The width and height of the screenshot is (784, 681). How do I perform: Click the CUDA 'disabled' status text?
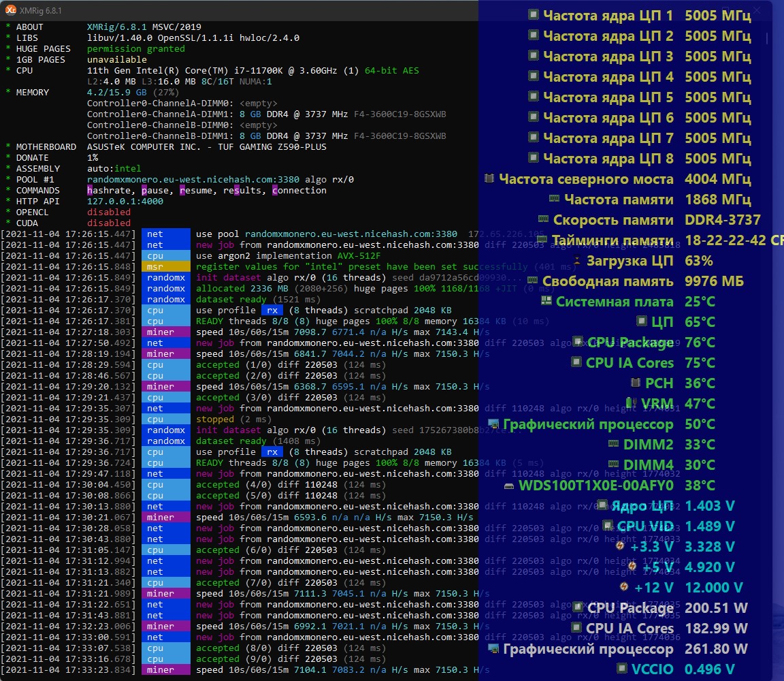pyautogui.click(x=109, y=223)
